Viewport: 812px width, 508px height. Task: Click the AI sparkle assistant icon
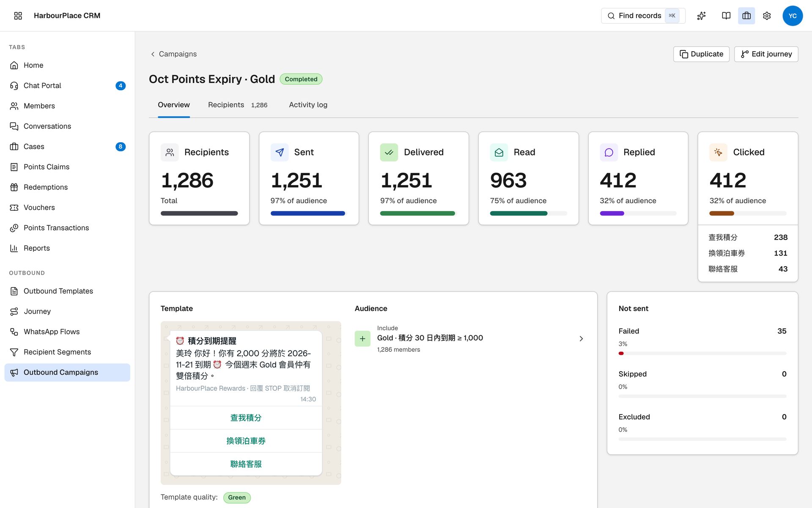coord(701,16)
